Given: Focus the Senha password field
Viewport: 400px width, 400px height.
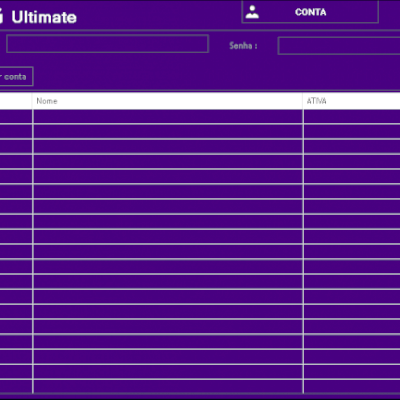Looking at the screenshot, I should tap(339, 46).
